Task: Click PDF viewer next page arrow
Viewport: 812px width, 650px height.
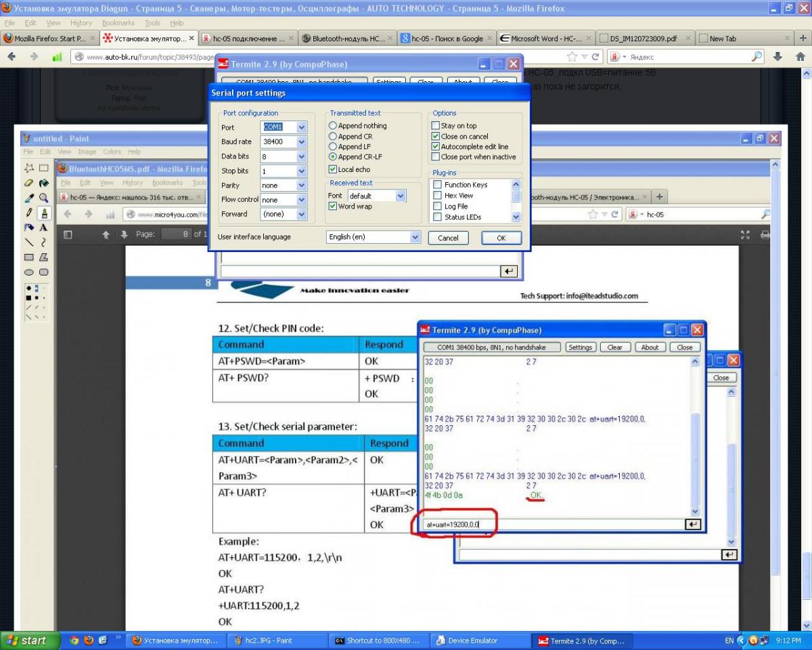Action: pos(124,234)
